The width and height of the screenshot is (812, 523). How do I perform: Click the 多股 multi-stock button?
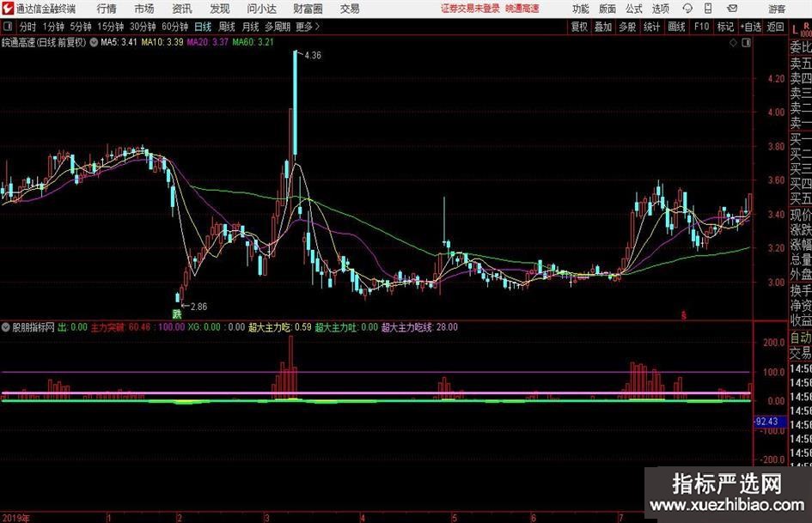coord(627,27)
